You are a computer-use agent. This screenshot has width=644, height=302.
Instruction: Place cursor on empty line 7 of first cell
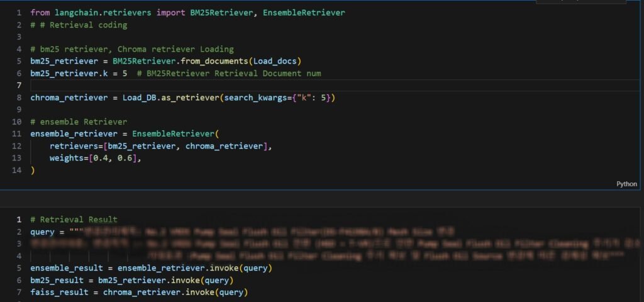point(189,85)
